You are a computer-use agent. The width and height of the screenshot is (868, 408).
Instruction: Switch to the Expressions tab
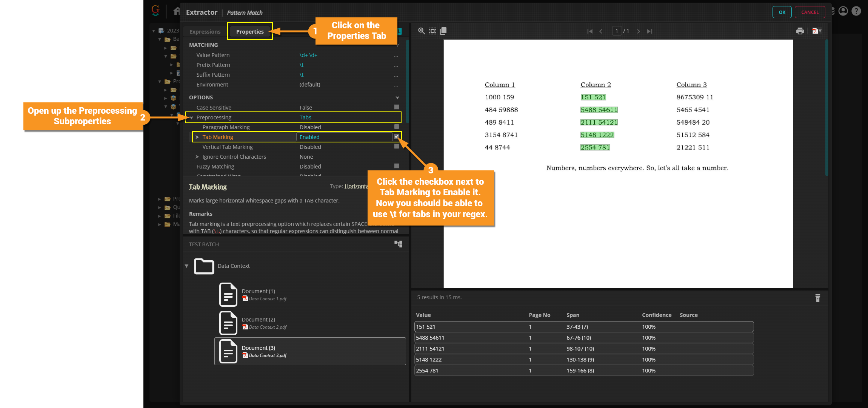pyautogui.click(x=205, y=32)
